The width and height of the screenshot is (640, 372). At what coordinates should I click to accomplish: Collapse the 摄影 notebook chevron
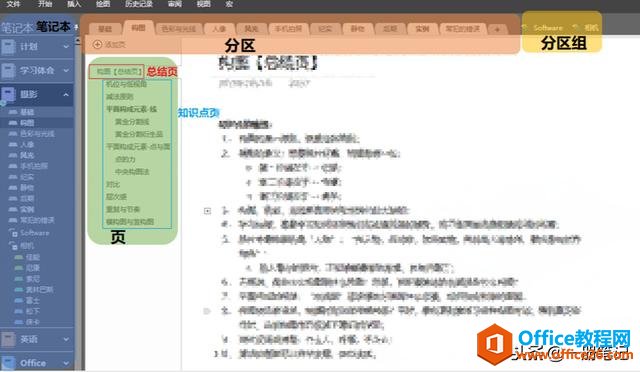pos(66,94)
